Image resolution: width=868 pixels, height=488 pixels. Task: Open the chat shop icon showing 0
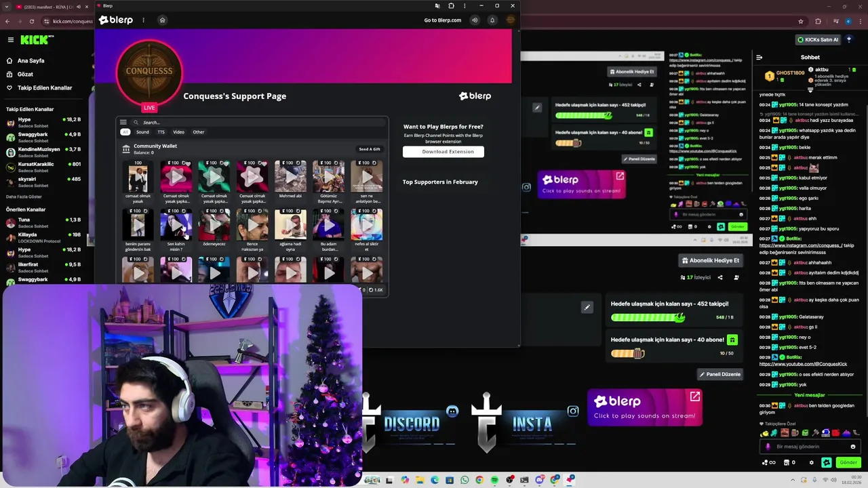(x=789, y=462)
